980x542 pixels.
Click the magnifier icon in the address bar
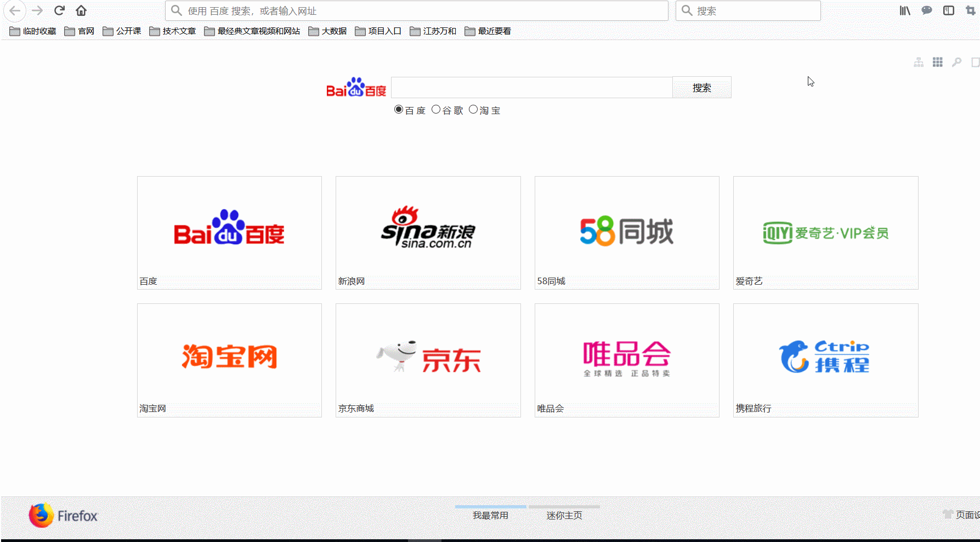tap(176, 10)
